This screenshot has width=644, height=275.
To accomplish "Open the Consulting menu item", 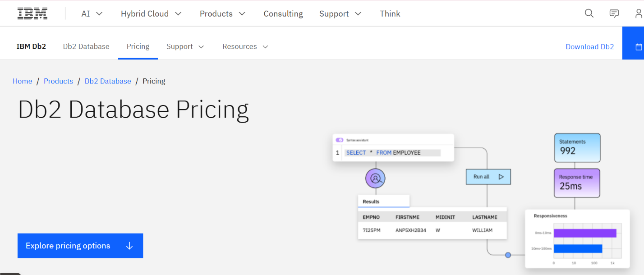I will tap(283, 14).
